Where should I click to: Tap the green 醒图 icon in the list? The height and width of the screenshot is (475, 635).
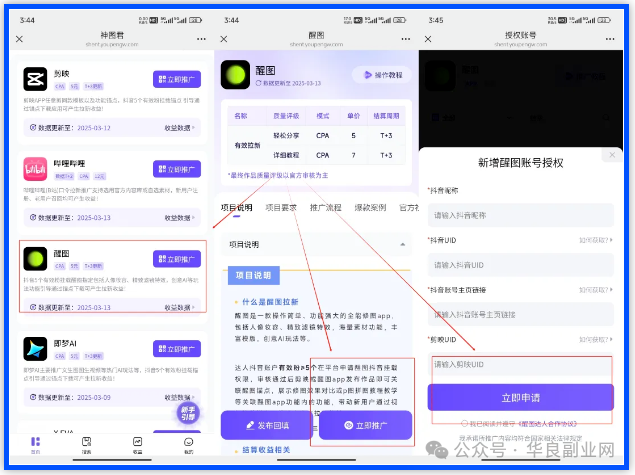pos(36,260)
